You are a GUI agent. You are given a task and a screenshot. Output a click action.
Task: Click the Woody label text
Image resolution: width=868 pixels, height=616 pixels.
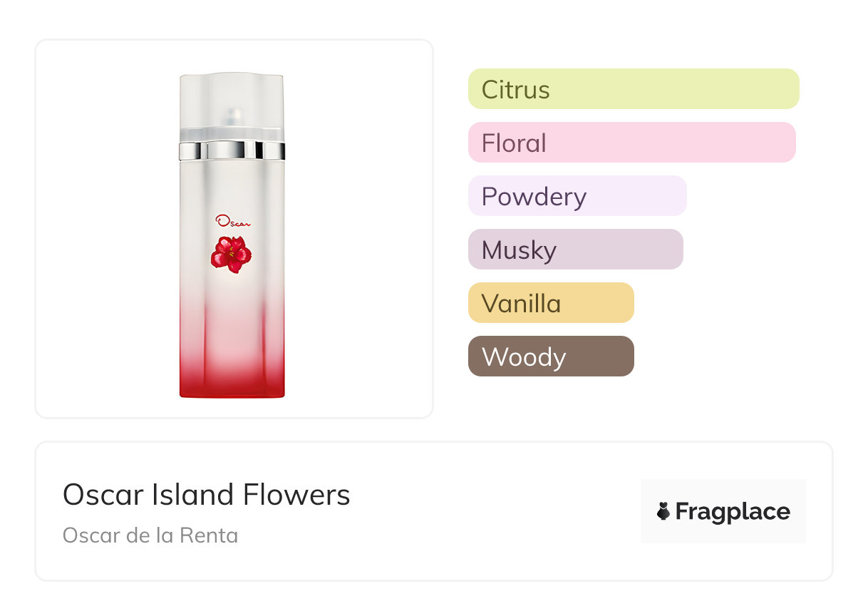click(524, 357)
